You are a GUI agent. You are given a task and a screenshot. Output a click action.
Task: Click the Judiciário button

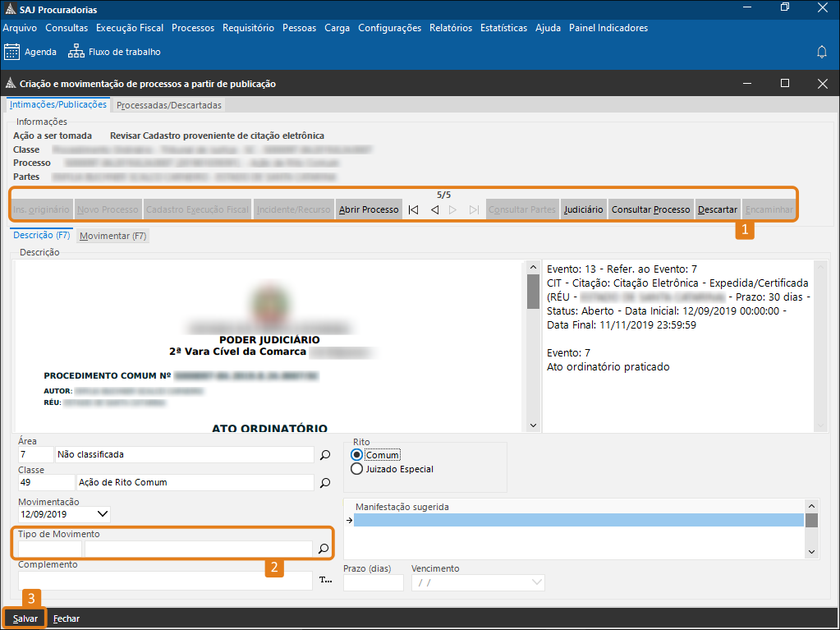click(x=583, y=209)
